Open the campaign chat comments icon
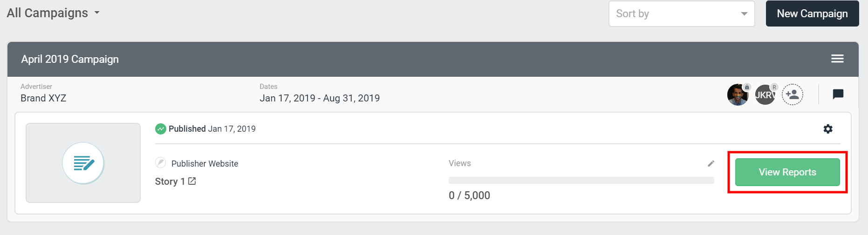 pos(838,94)
